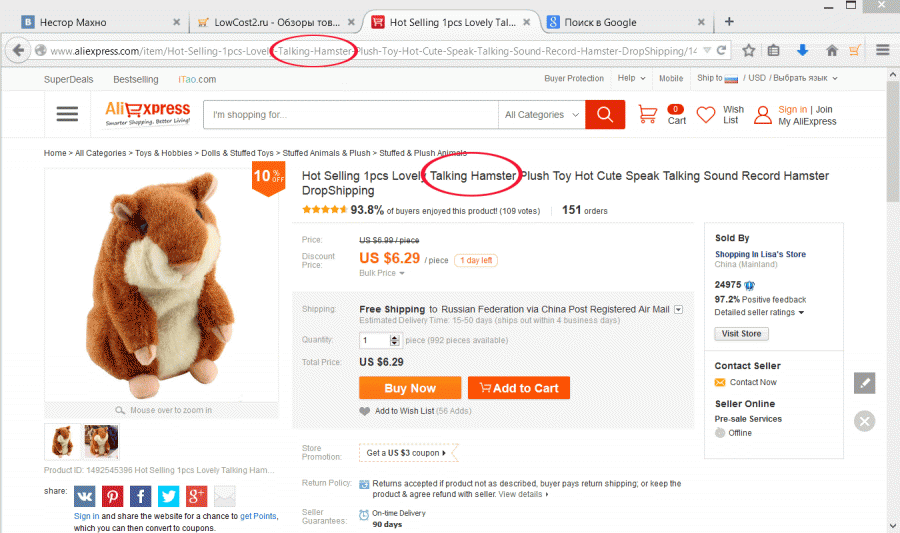Dismiss the floating X circle button
The image size is (900, 533).
[x=864, y=421]
